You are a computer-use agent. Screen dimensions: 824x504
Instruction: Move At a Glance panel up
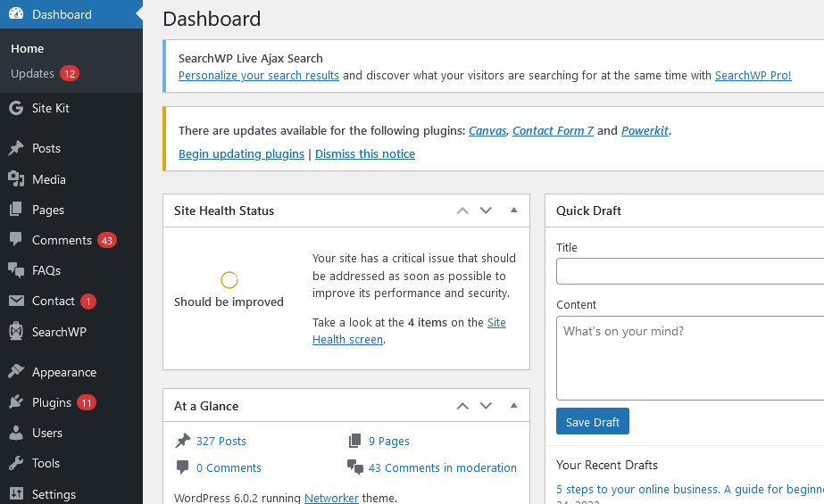462,406
